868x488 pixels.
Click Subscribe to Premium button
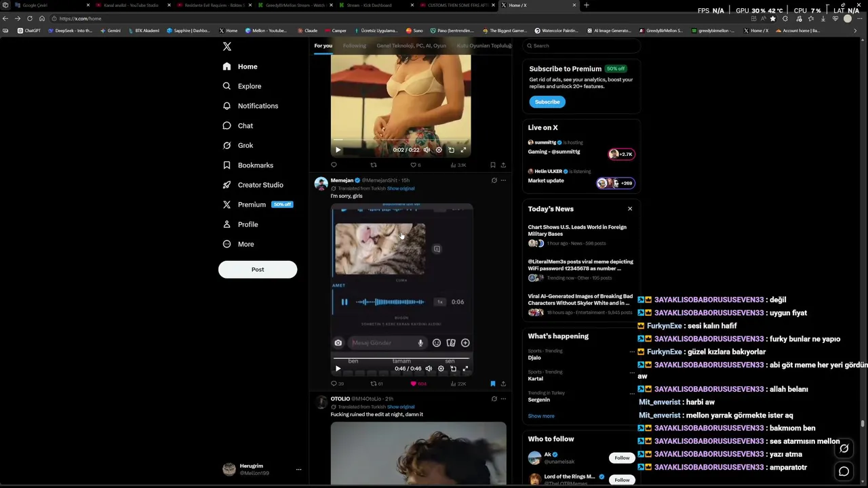click(547, 102)
